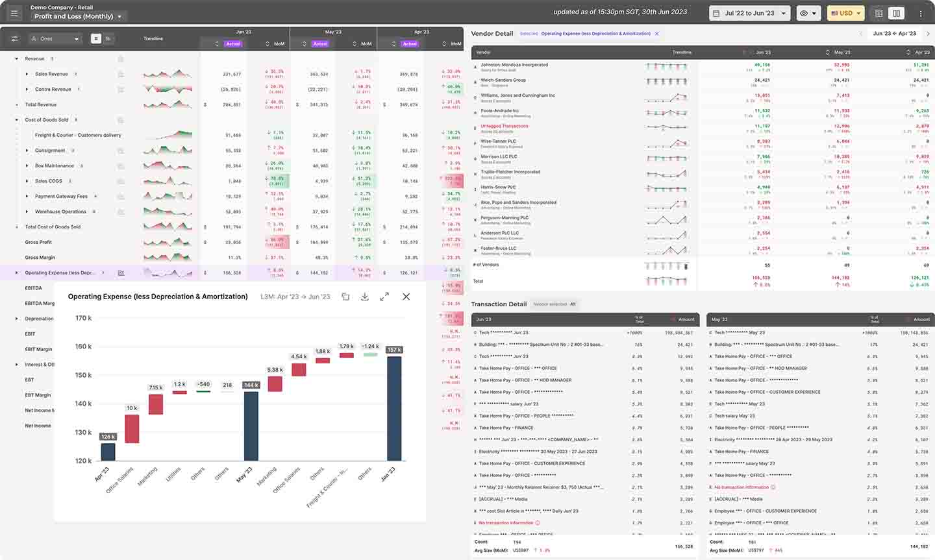The image size is (935, 560).
Task: Click Actual tag under May '23 column
Action: coord(320,44)
